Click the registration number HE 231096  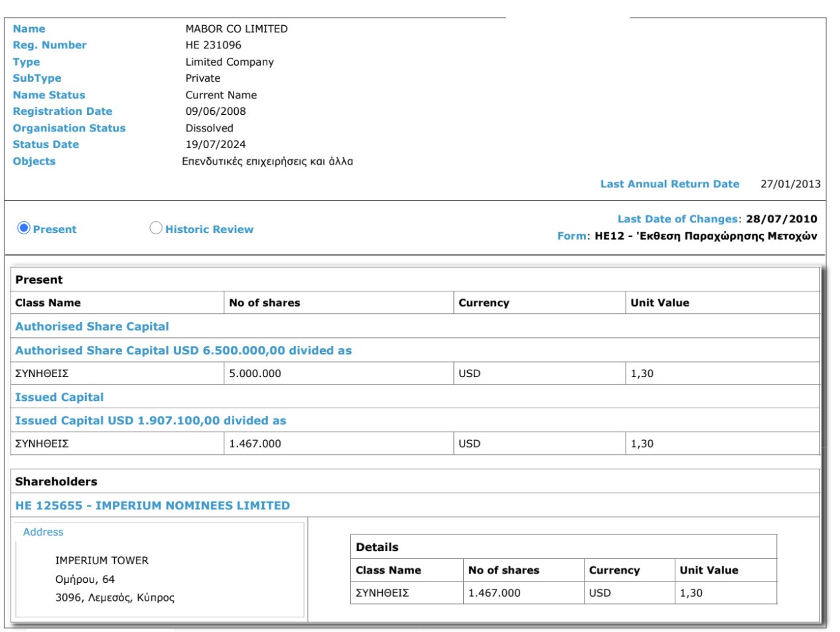[213, 45]
